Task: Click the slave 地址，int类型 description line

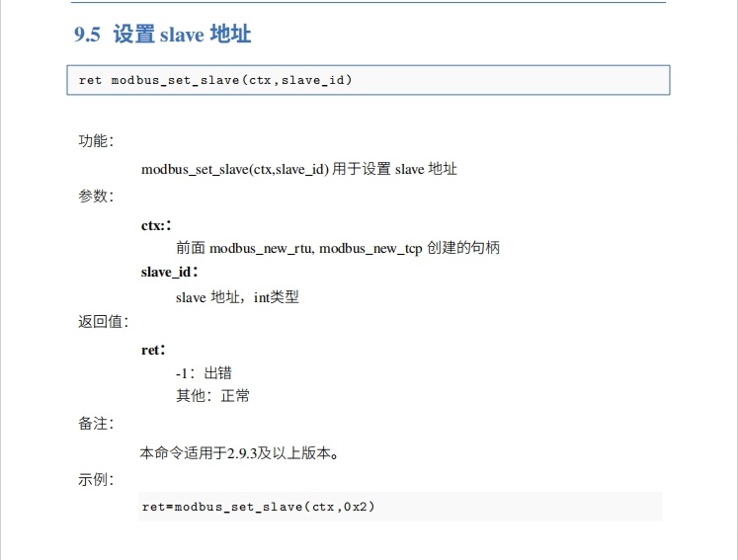Action: (237, 297)
